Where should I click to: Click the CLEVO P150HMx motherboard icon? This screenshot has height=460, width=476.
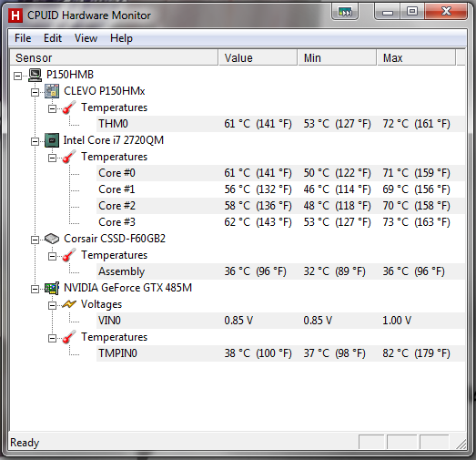pos(52,91)
